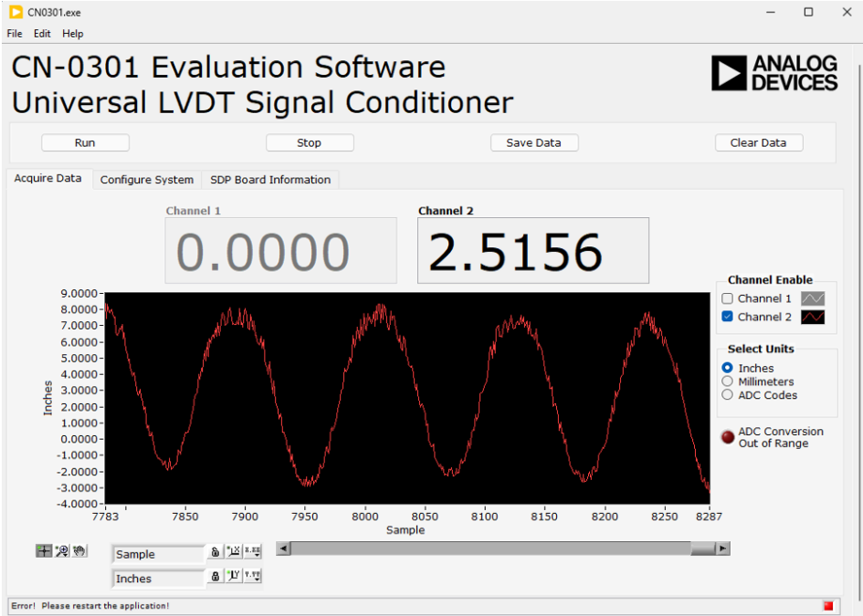Click the Sample axis name field

point(159,555)
